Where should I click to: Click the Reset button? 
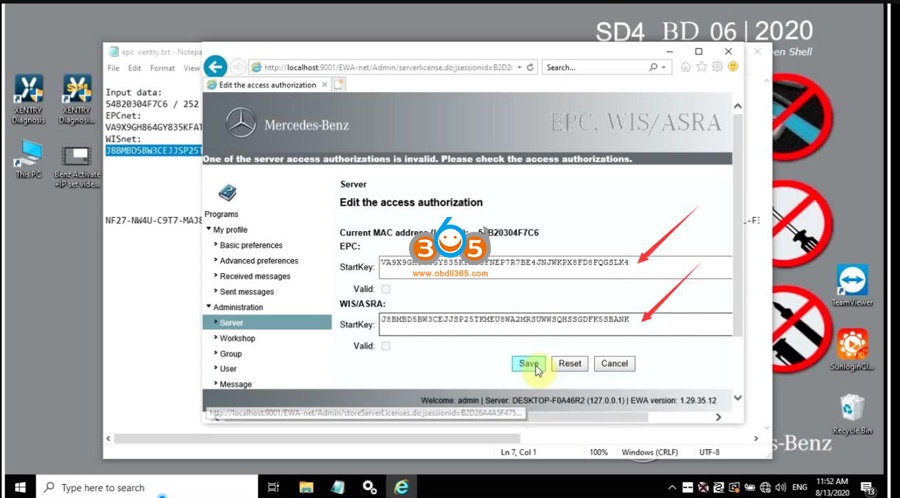coord(570,363)
